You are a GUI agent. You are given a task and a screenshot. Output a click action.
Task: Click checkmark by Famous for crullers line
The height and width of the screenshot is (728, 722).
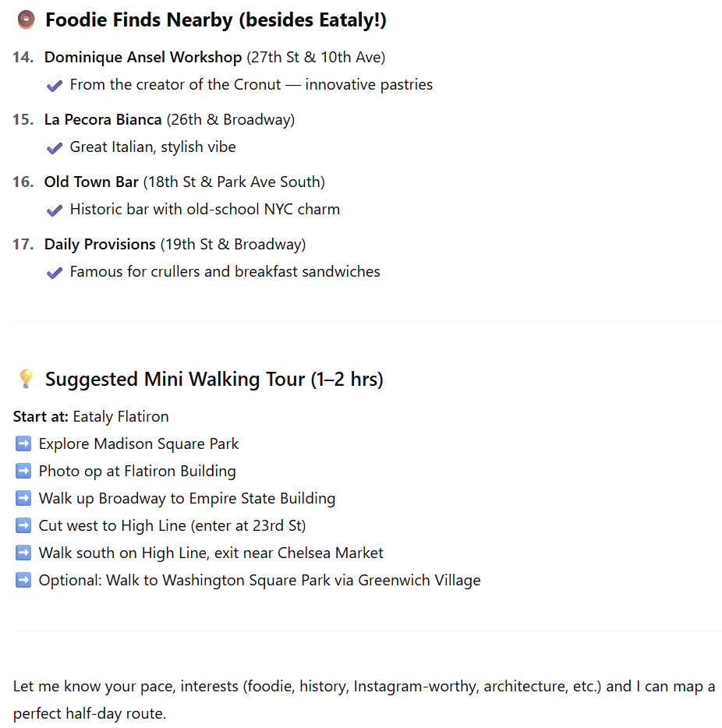55,273
